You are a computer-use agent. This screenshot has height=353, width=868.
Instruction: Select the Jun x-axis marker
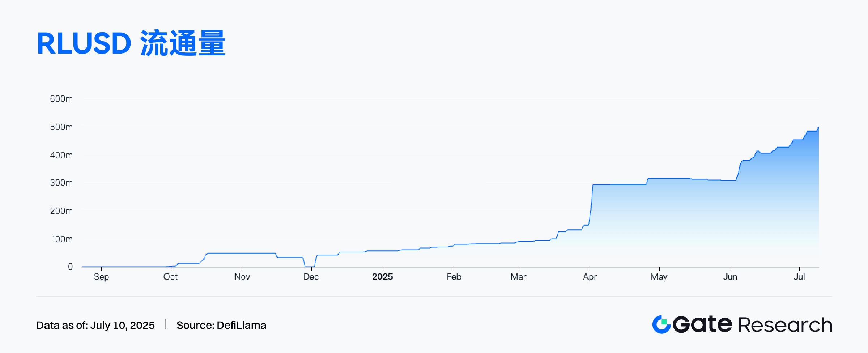coord(730,277)
